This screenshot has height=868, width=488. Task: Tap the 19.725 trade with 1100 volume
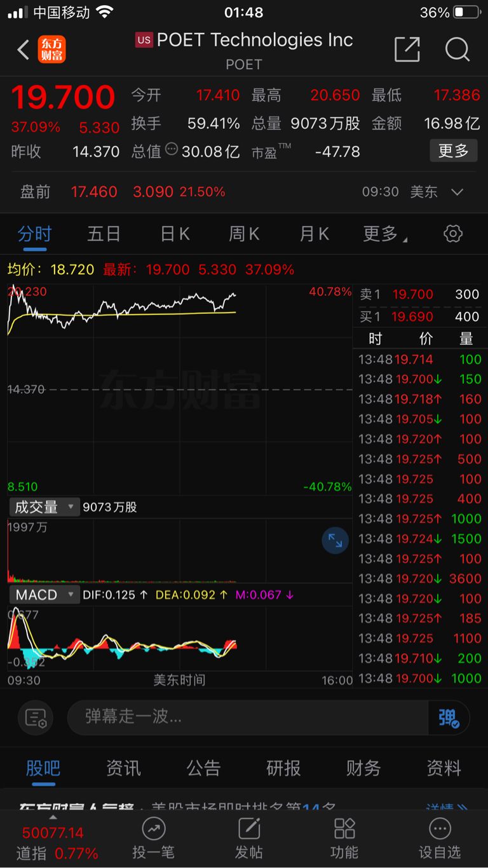pos(419,638)
